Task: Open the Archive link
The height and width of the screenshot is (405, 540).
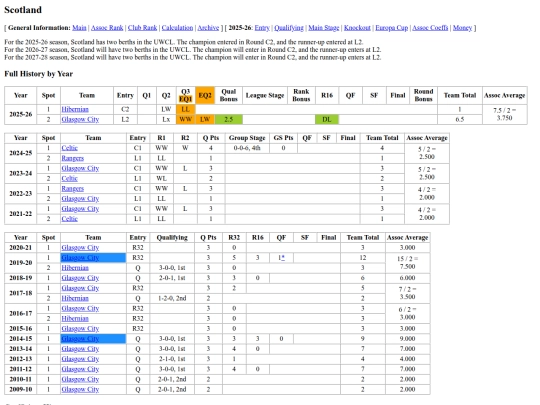Action: (208, 28)
